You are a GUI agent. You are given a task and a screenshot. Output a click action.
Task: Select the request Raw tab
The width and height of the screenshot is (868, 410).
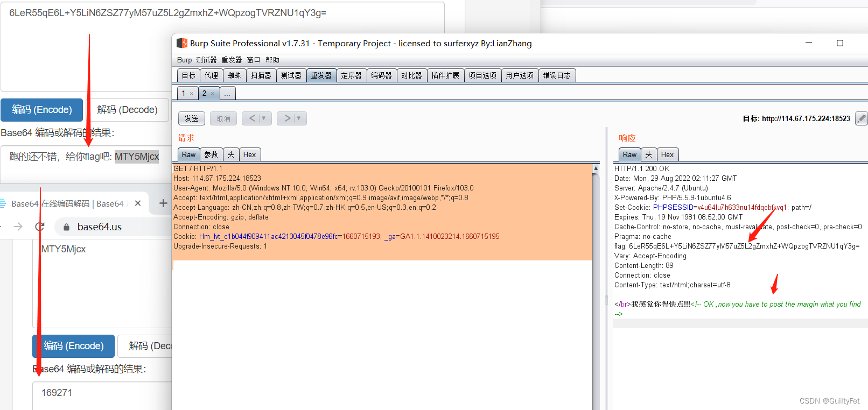click(189, 155)
